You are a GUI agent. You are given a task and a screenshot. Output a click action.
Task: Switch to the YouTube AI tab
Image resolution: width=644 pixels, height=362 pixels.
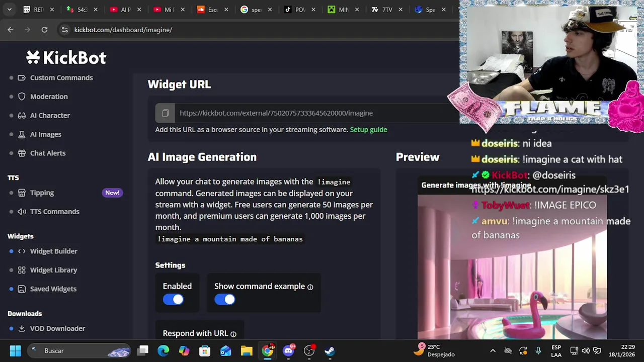coord(126,10)
